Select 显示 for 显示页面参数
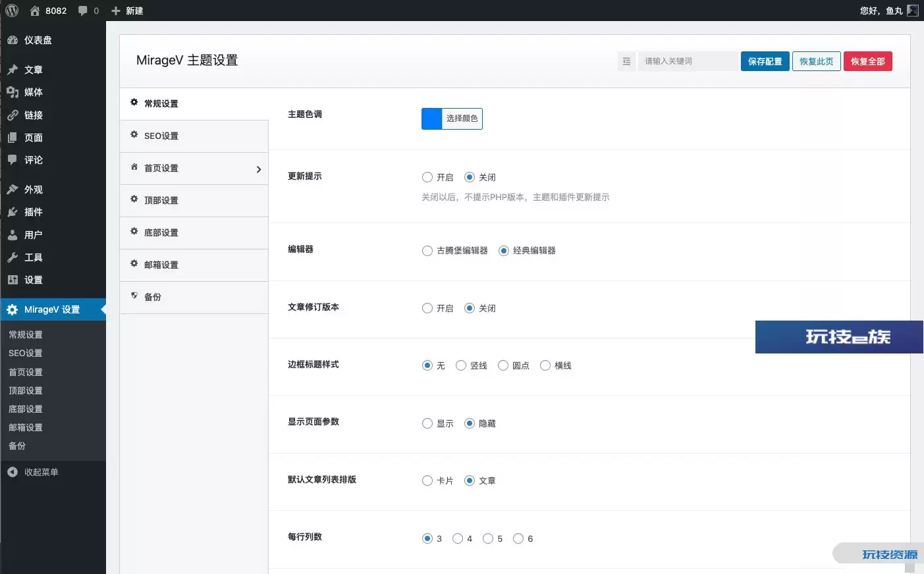The height and width of the screenshot is (574, 924). pyautogui.click(x=427, y=423)
